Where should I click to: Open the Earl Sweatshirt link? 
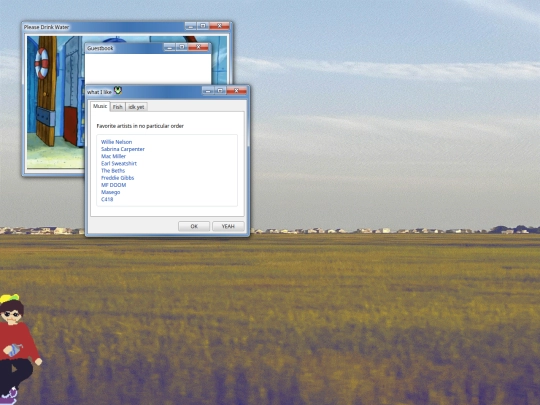click(x=119, y=164)
